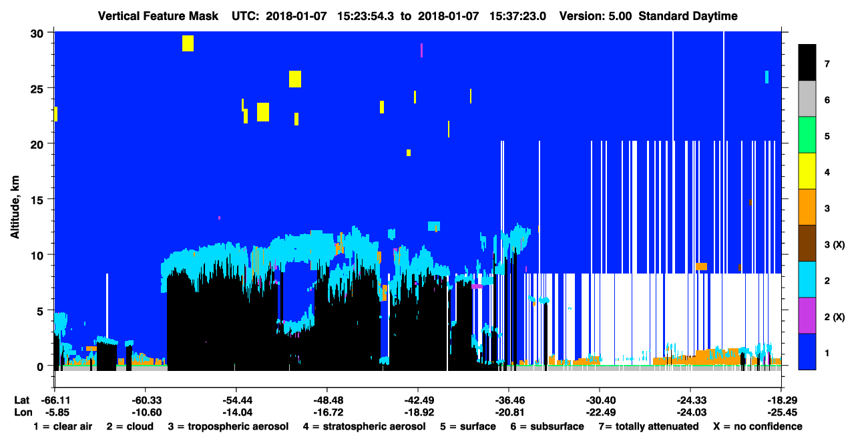Click the altitude tick label '25'
868x445 pixels.
pyautogui.click(x=38, y=88)
